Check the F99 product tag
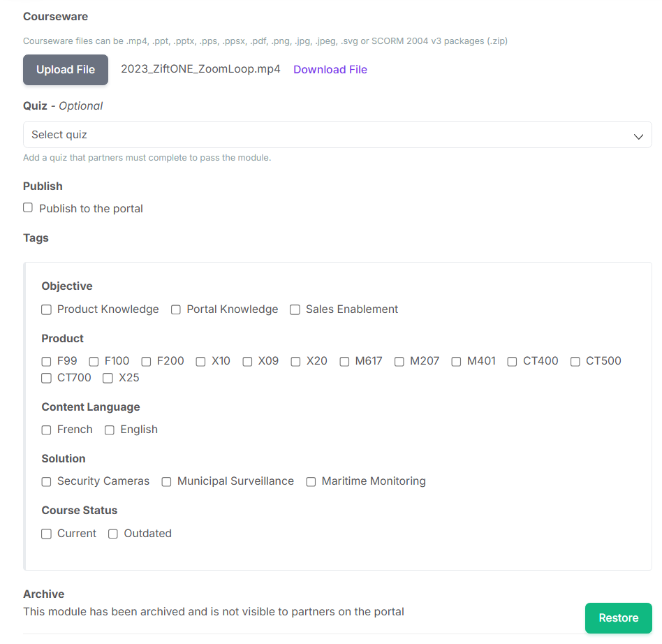662x644 pixels. (47, 362)
